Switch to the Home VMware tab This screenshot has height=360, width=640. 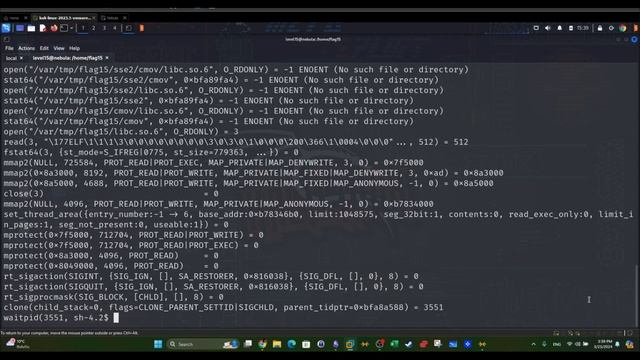coord(12,18)
